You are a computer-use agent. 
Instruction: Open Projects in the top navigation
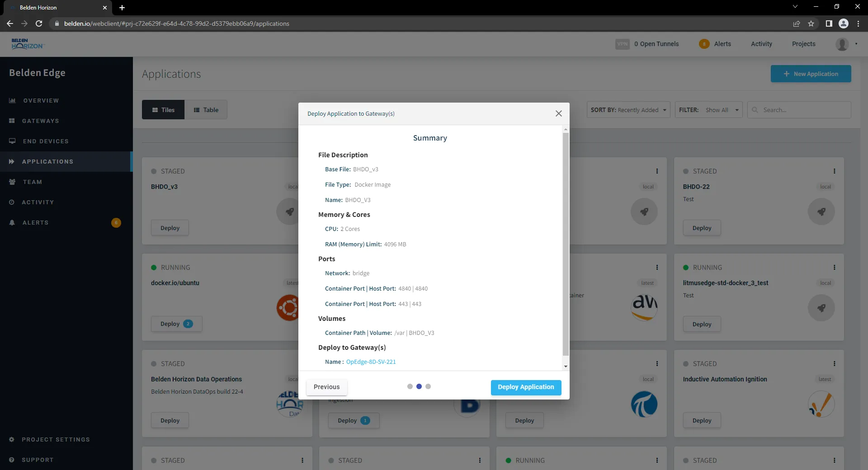(803, 44)
